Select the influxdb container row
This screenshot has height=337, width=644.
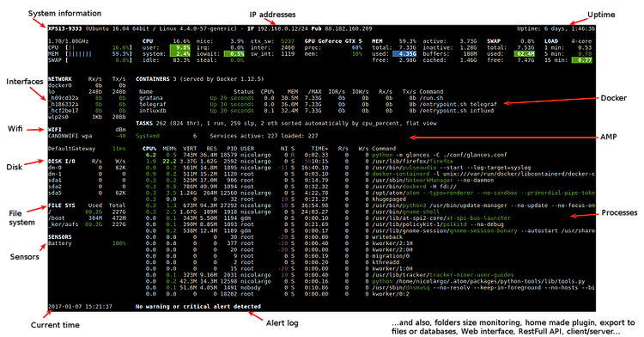coord(316,111)
